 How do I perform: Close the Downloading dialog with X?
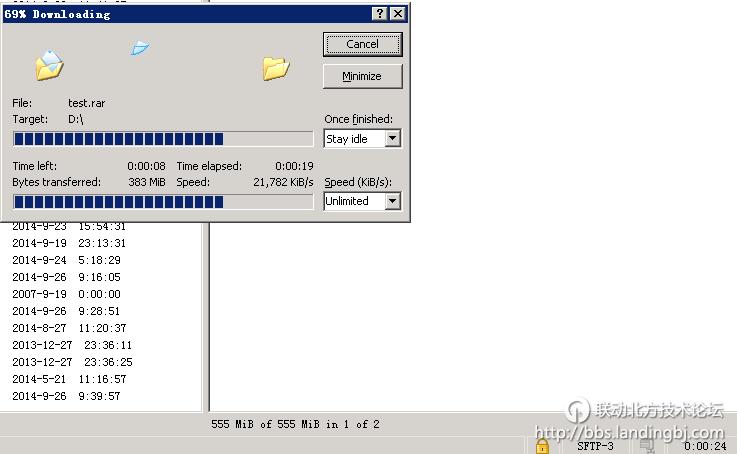(398, 13)
